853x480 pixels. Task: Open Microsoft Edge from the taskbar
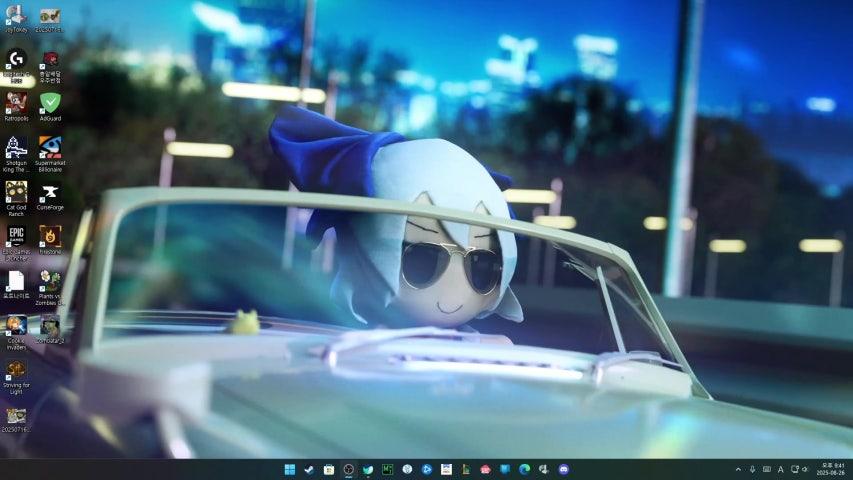525,469
